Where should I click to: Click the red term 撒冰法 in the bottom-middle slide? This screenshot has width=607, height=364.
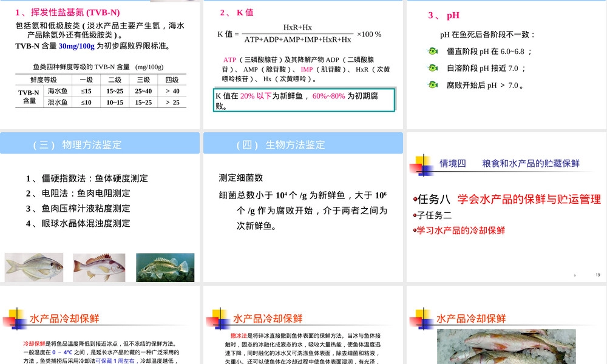click(239, 335)
